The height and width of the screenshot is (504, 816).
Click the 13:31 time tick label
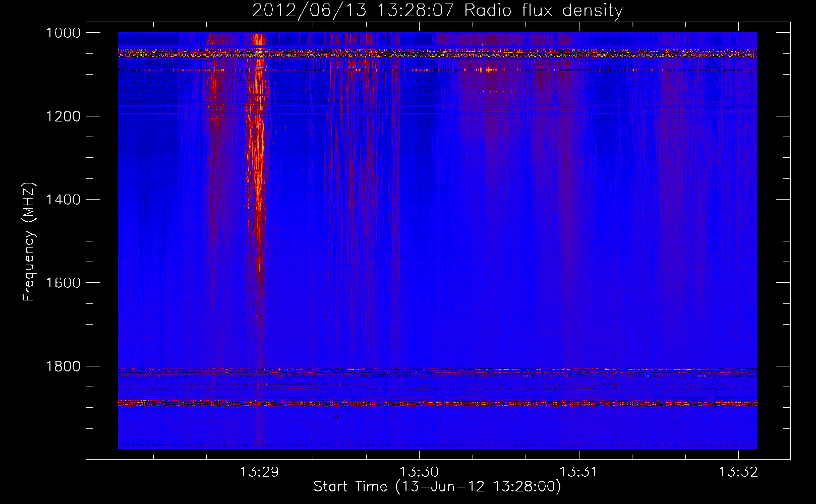pos(578,472)
